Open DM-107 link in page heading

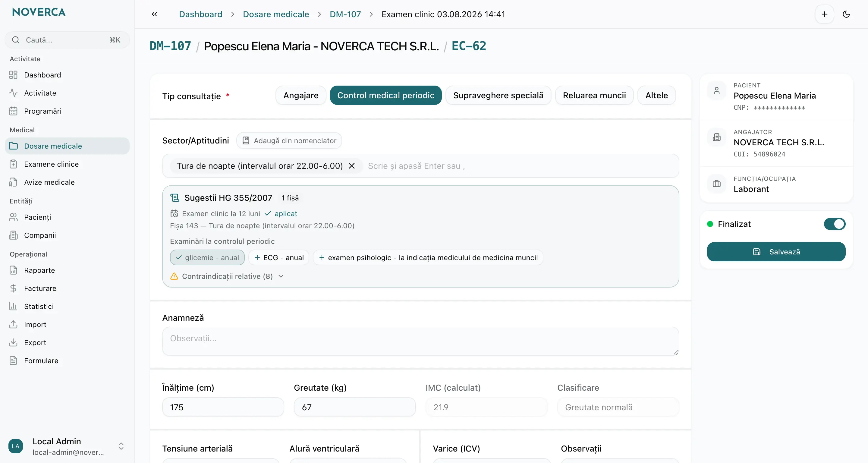(x=170, y=46)
